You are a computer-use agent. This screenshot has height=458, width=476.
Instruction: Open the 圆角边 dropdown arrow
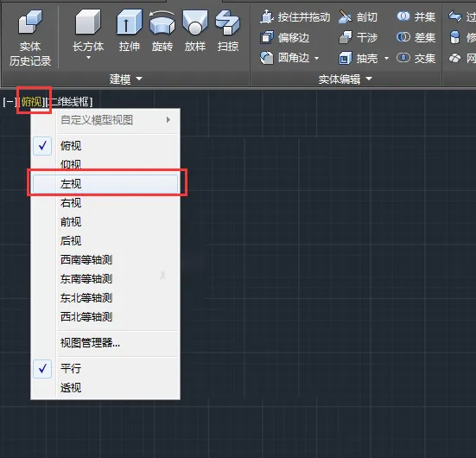click(317, 58)
